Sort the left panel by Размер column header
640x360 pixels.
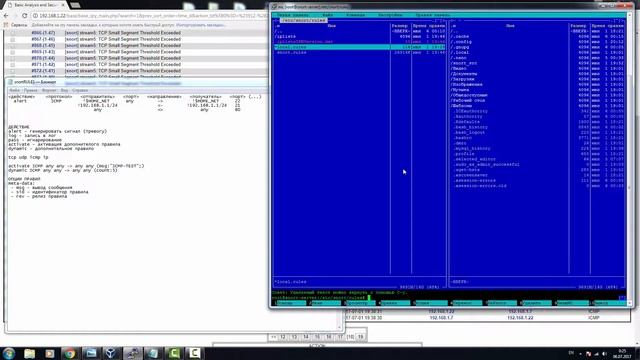coord(400,26)
